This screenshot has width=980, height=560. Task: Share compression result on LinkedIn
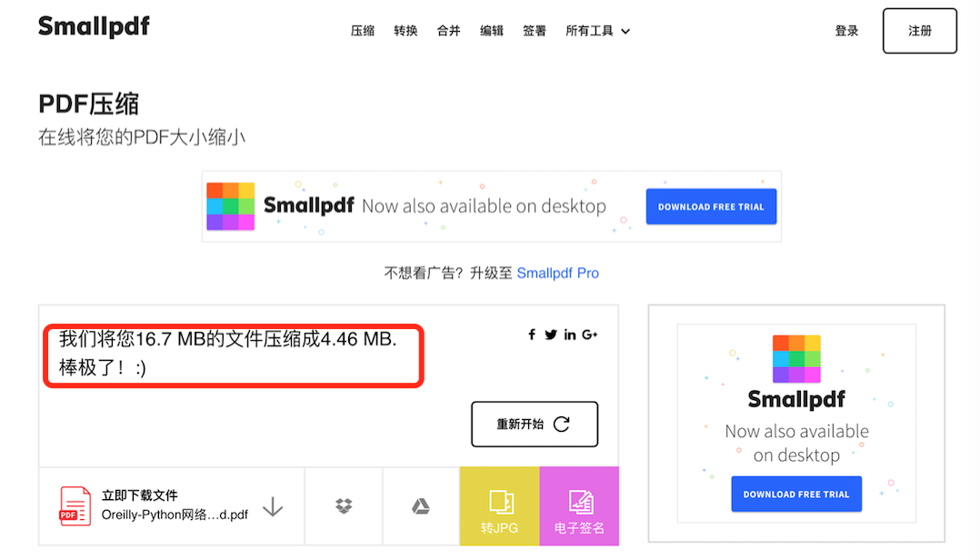[569, 335]
